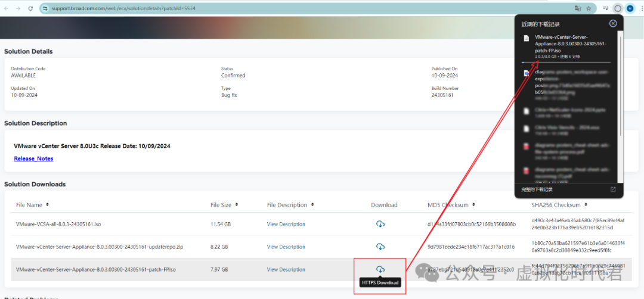The image size is (644, 299).
Task: Click the Confirmed status value
Action: [233, 76]
